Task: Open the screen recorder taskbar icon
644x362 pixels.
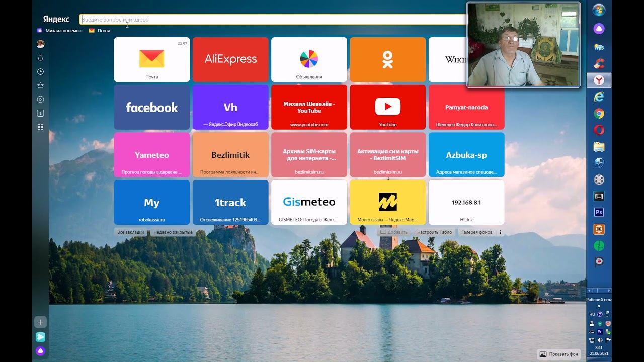Action: point(599,262)
